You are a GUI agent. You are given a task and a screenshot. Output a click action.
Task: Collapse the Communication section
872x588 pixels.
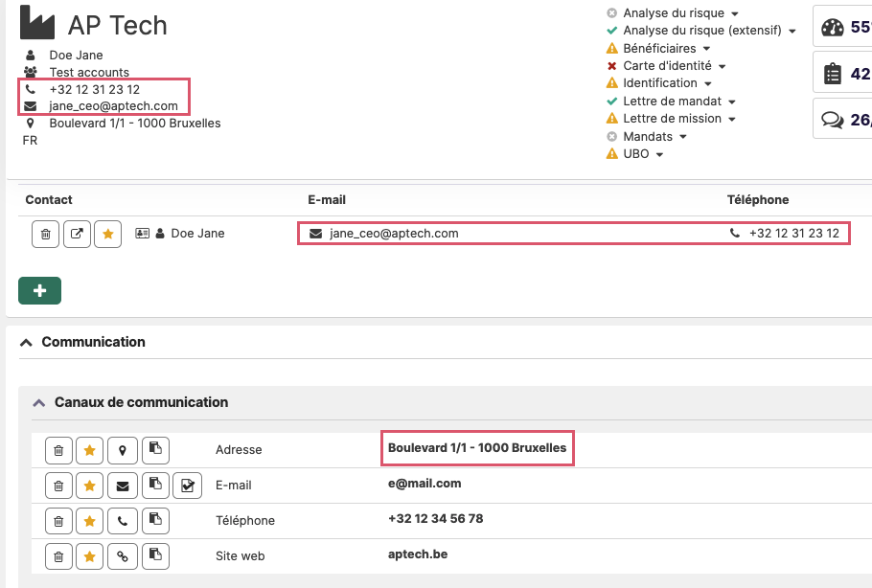tap(26, 342)
